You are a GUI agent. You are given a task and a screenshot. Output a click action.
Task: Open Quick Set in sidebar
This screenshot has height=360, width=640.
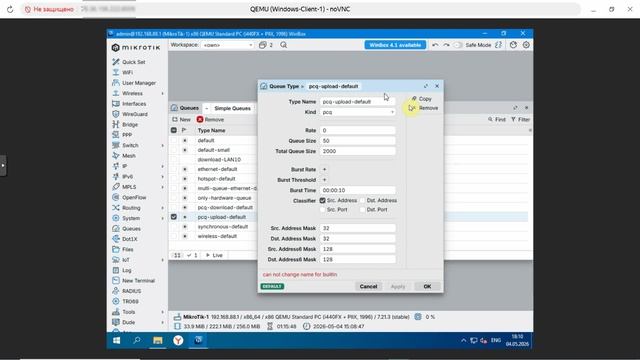[133, 62]
